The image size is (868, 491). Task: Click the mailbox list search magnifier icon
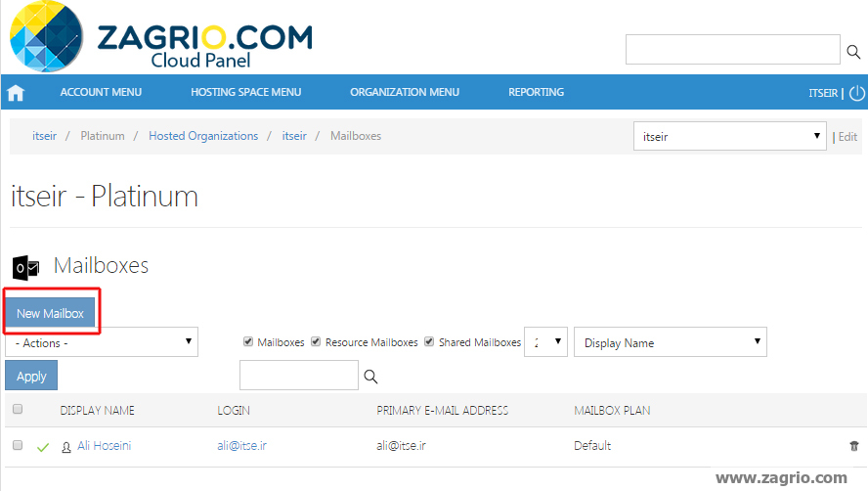(x=370, y=377)
